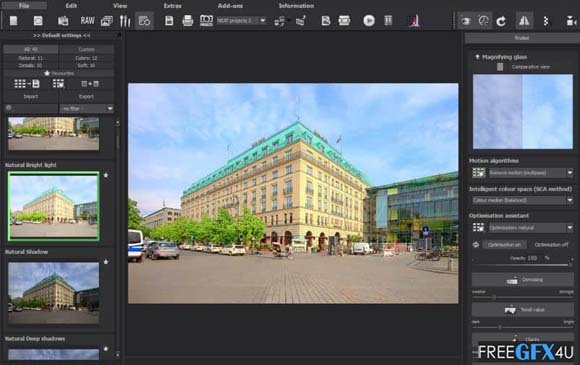This screenshot has width=580, height=365.
Task: Adjust the Tonal value dark-bright slider
Action: 523,327
